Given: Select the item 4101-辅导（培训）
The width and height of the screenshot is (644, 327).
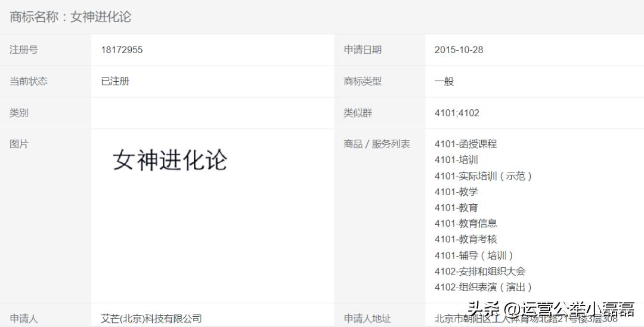Looking at the screenshot, I should [x=473, y=255].
